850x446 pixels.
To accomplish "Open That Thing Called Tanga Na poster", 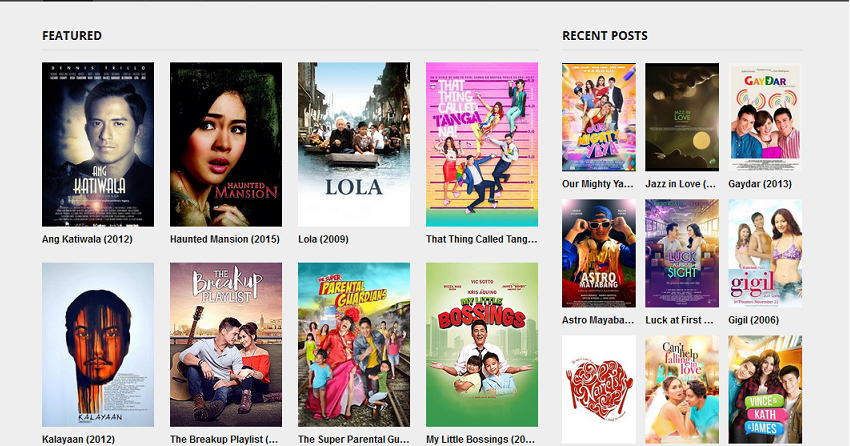I will (482, 144).
